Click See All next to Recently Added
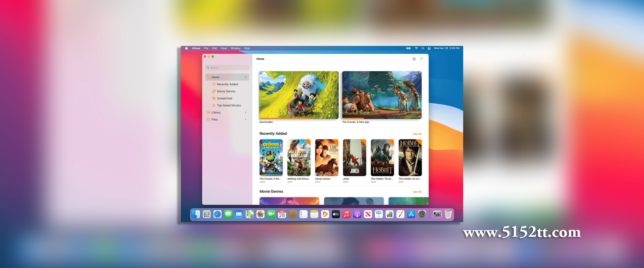 pos(417,134)
